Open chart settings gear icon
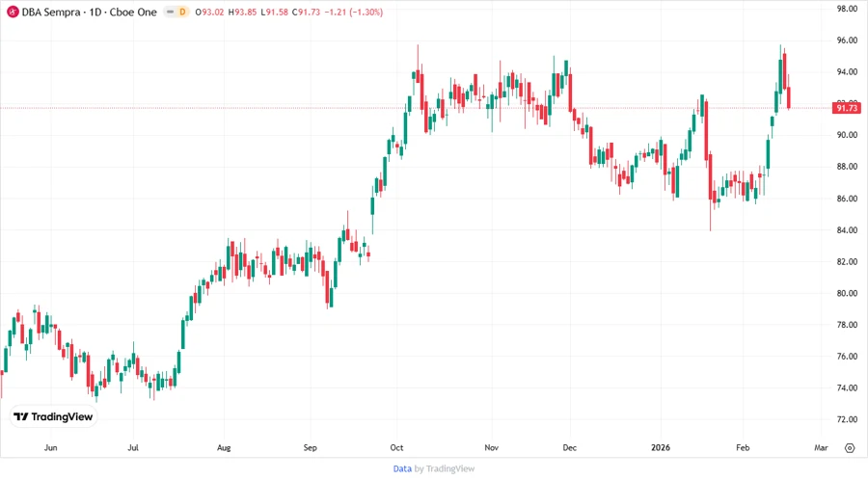 pyautogui.click(x=850, y=448)
